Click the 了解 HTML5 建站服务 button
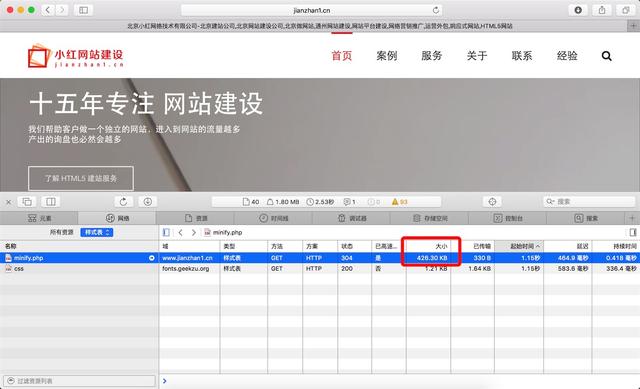640x389 pixels. coord(81,178)
